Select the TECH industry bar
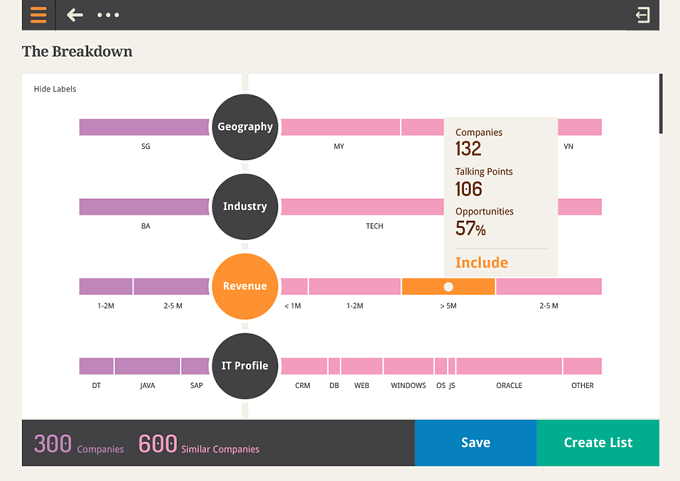Viewport: 680px width, 481px height. point(362,207)
